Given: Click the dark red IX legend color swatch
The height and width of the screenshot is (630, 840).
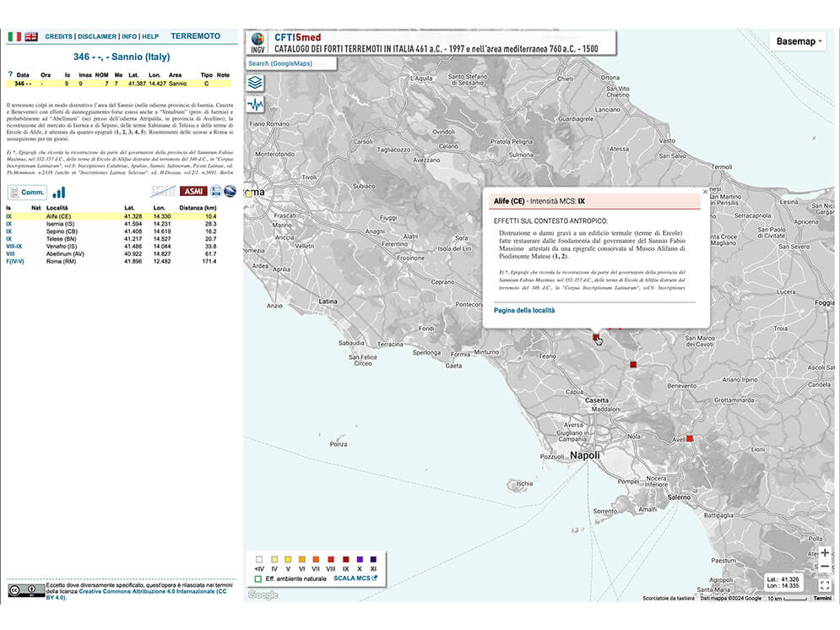Looking at the screenshot, I should point(345,559).
